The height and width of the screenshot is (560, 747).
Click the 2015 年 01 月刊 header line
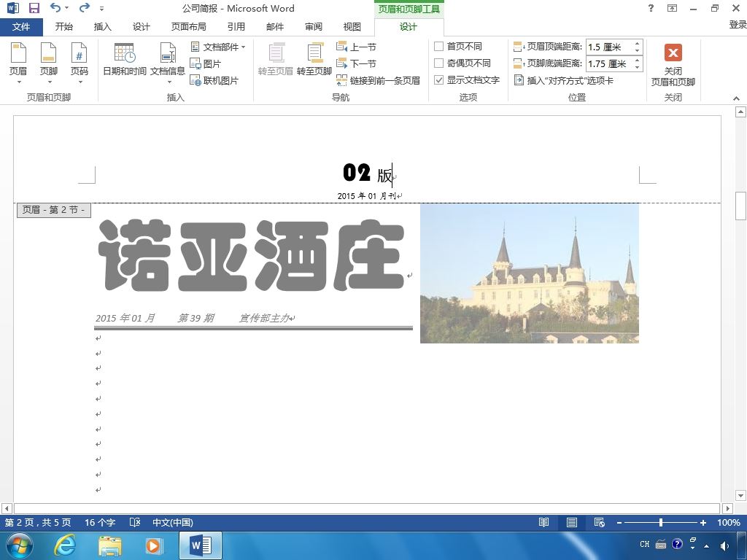point(367,195)
